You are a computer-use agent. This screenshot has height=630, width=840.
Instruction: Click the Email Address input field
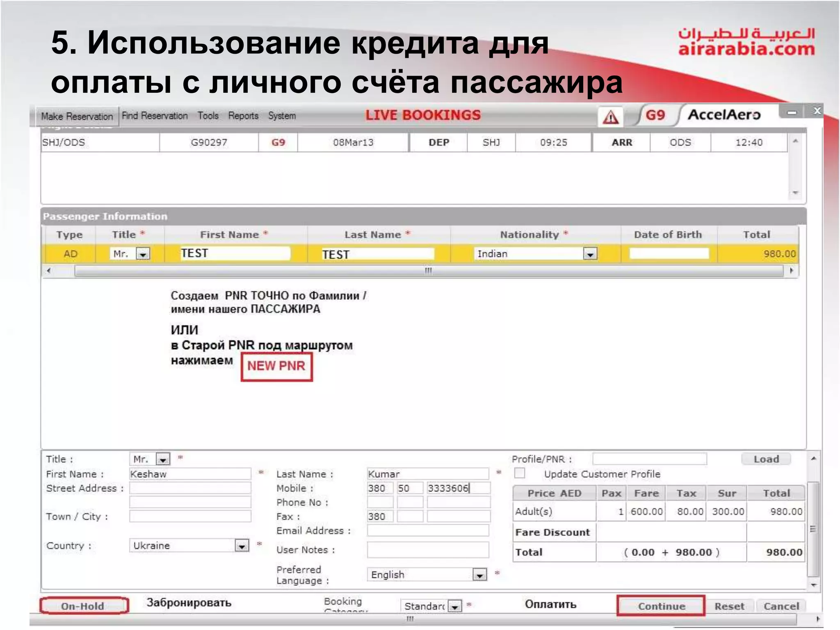(428, 531)
